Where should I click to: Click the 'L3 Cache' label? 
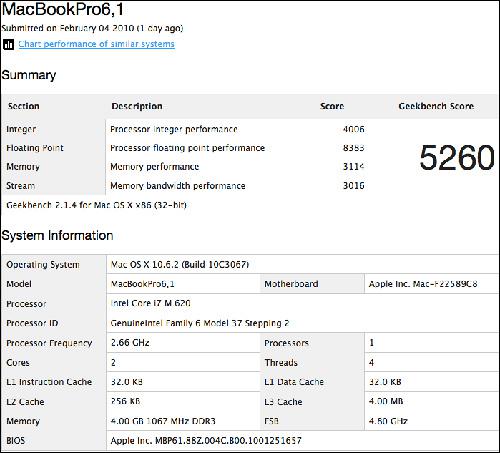pos(283,402)
